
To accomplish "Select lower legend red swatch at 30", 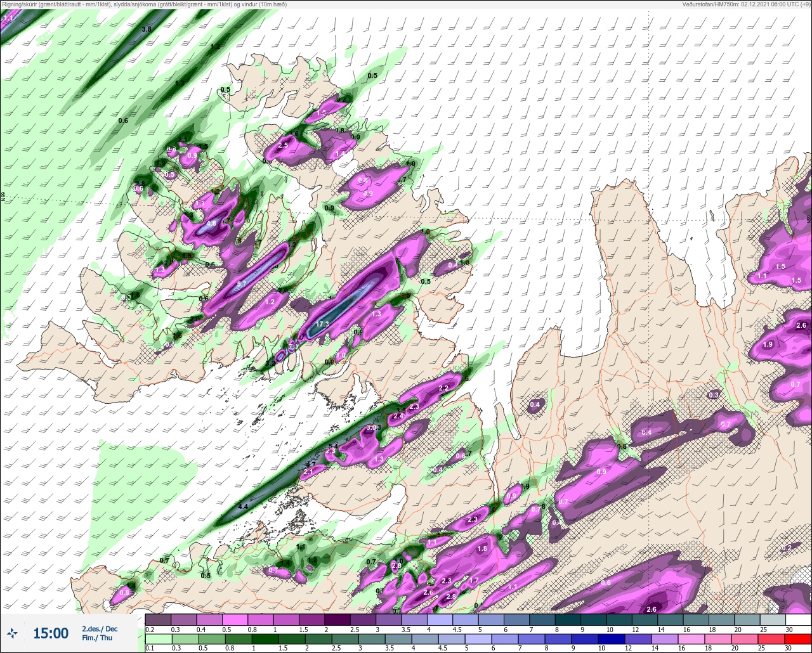I will pos(798,639).
